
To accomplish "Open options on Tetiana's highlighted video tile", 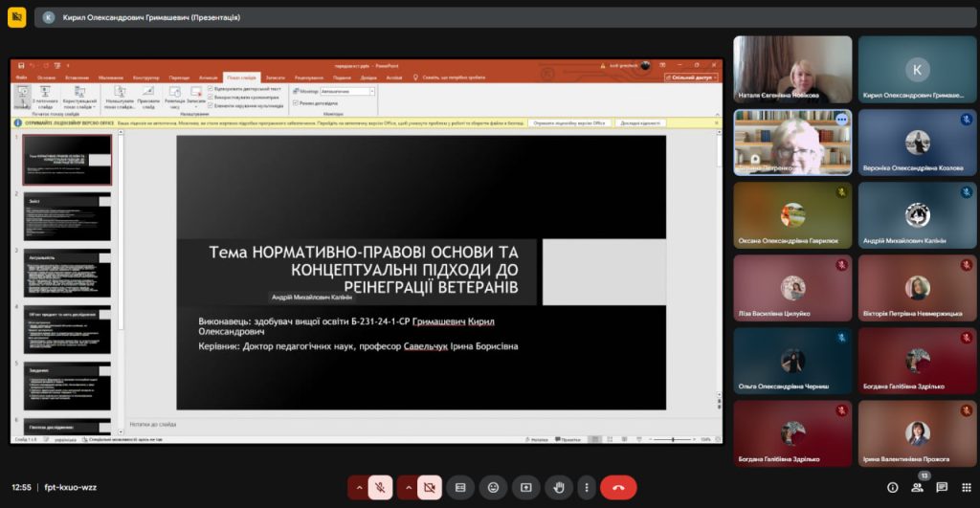I will (841, 120).
